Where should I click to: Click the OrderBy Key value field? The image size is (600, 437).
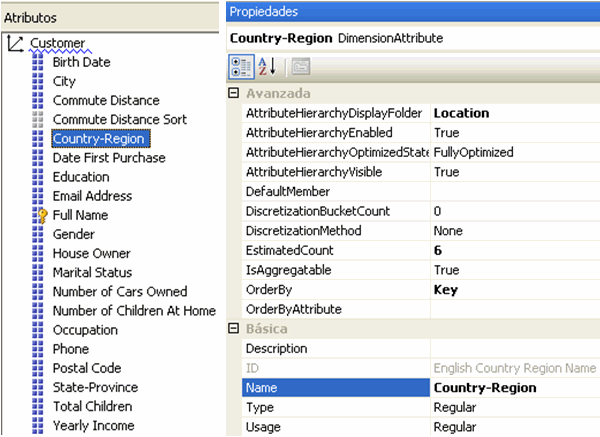[514, 290]
